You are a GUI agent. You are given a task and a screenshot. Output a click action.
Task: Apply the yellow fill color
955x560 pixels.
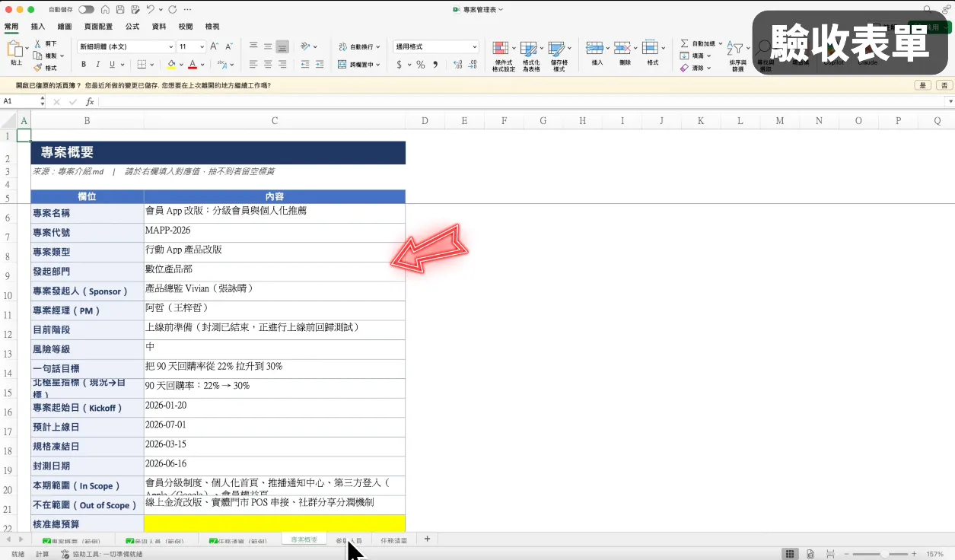tap(172, 65)
